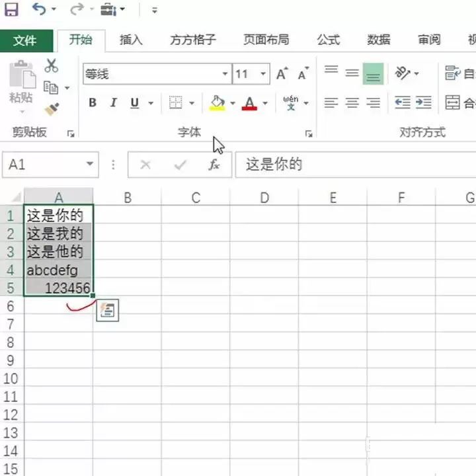This screenshot has width=476, height=476.
Task: Toggle Bold formatting
Action: point(93,102)
